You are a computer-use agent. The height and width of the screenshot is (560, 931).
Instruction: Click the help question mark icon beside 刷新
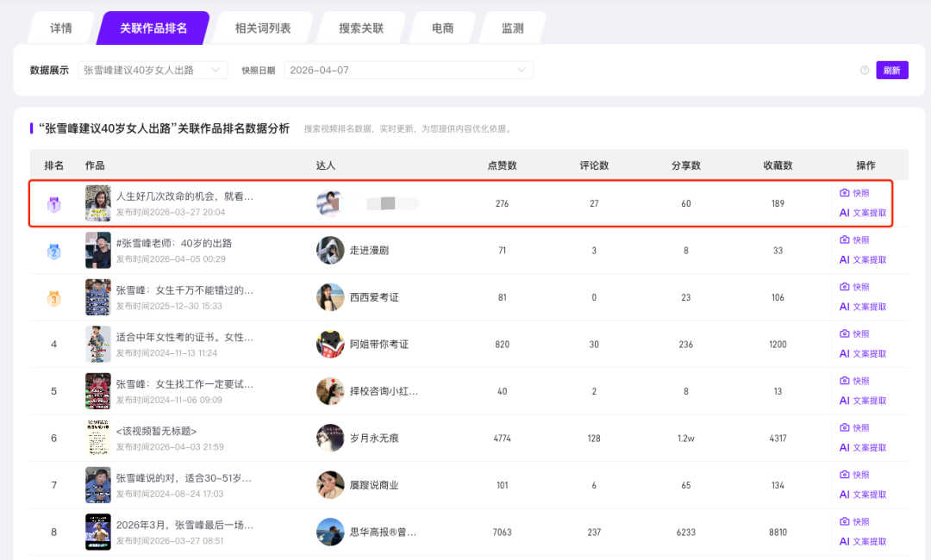click(865, 71)
